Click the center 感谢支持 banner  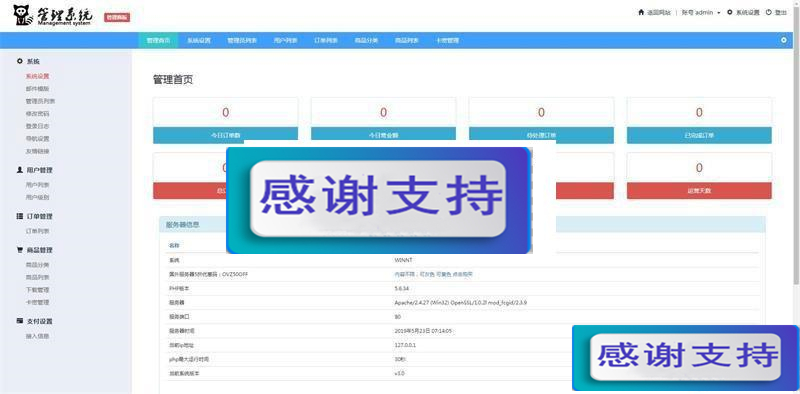click(379, 200)
